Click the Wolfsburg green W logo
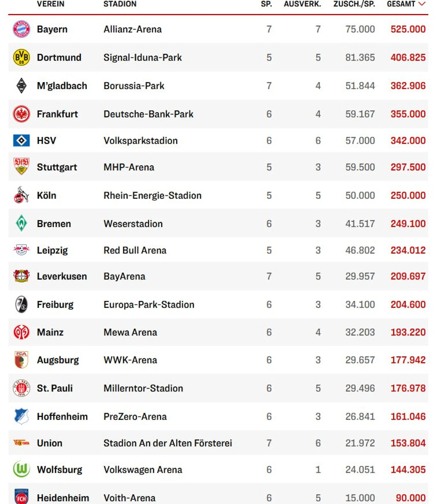 pyautogui.click(x=21, y=469)
